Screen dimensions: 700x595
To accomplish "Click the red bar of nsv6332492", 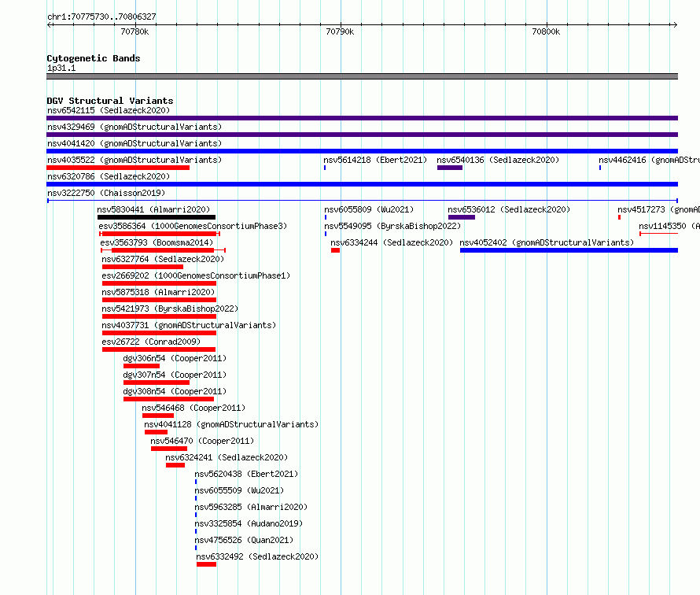I will 206,564.
